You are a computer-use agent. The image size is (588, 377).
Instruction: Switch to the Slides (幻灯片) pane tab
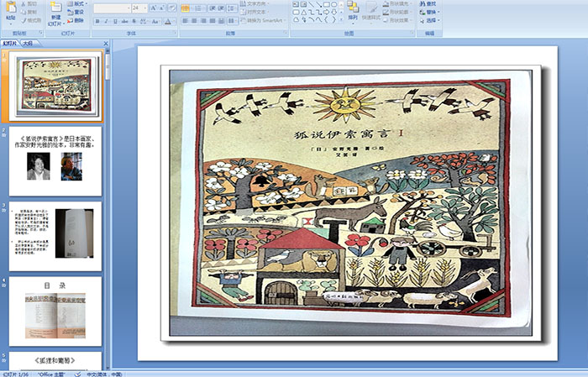[x=10, y=44]
